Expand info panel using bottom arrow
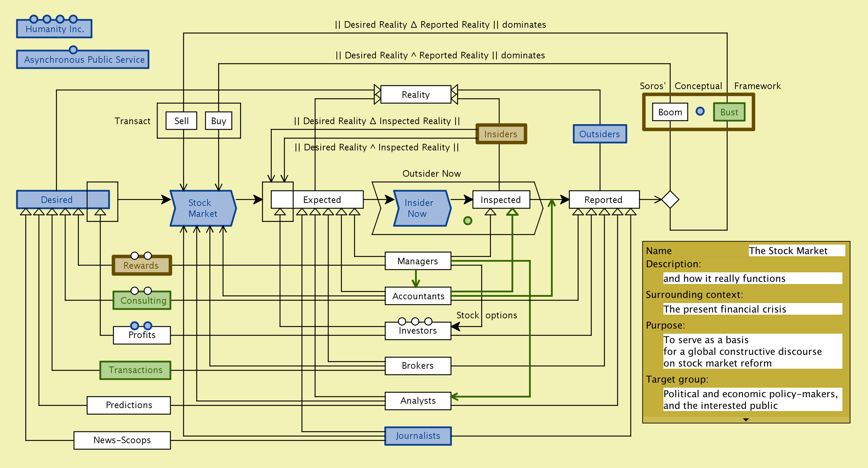The height and width of the screenshot is (468, 868). click(746, 420)
